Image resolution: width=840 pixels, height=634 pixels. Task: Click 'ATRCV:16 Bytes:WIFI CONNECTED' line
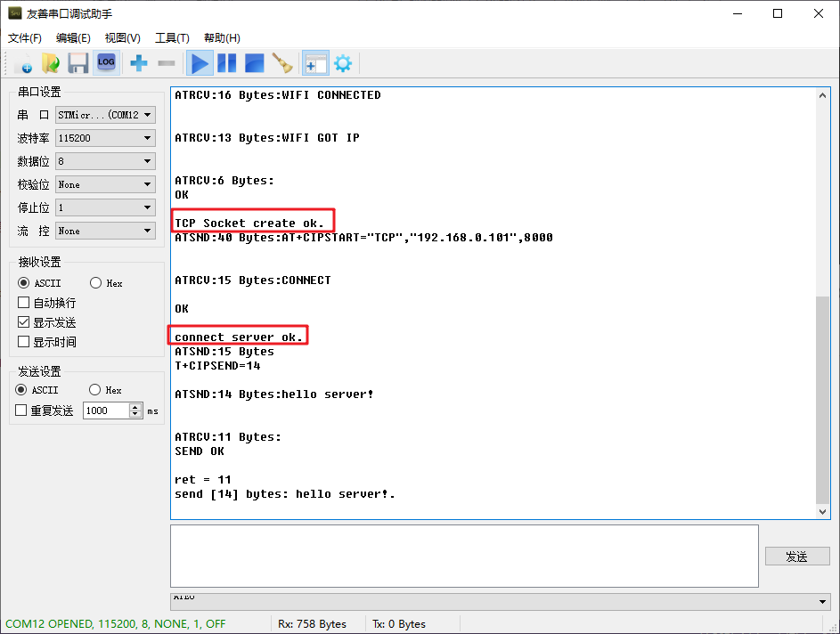pos(278,94)
